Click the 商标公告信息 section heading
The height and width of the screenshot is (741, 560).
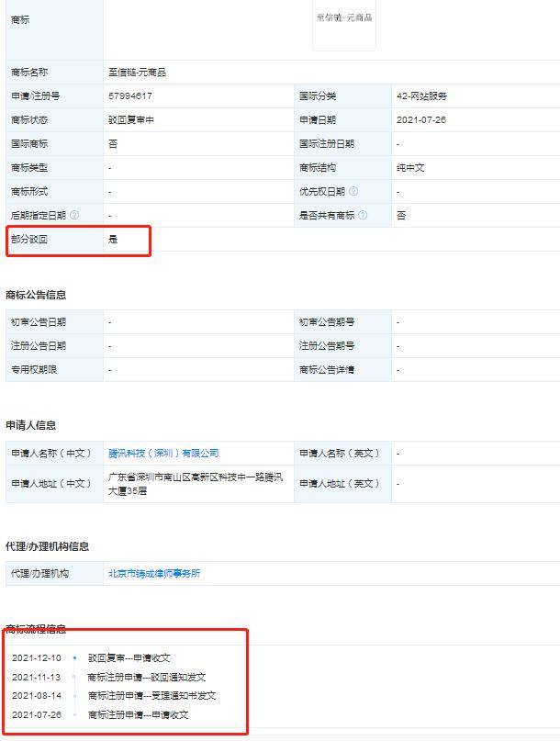(x=36, y=295)
